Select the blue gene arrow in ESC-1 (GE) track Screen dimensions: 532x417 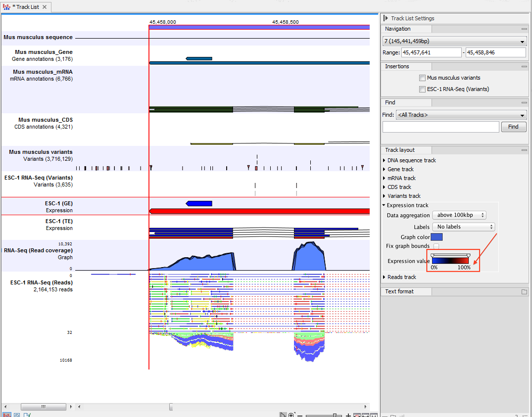(x=199, y=203)
